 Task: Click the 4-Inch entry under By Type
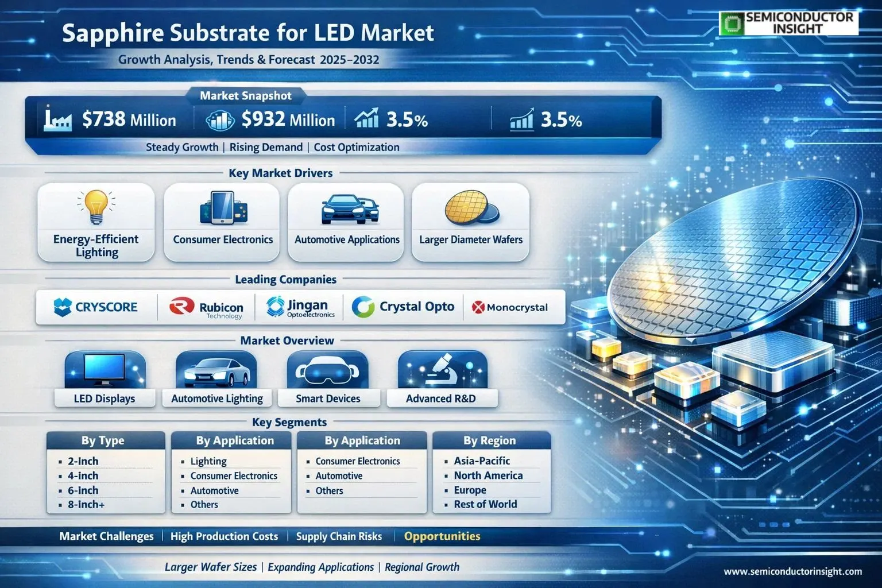pos(83,475)
